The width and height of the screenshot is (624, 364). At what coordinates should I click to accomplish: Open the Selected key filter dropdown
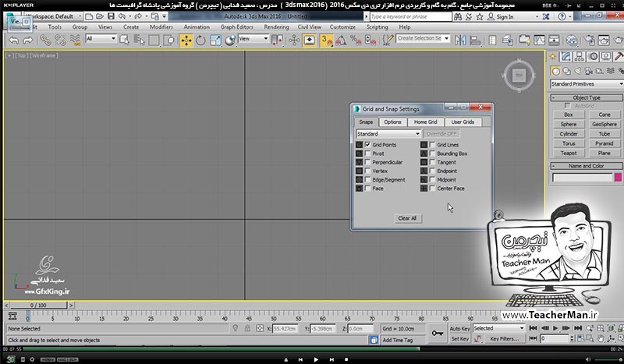pyautogui.click(x=498, y=328)
